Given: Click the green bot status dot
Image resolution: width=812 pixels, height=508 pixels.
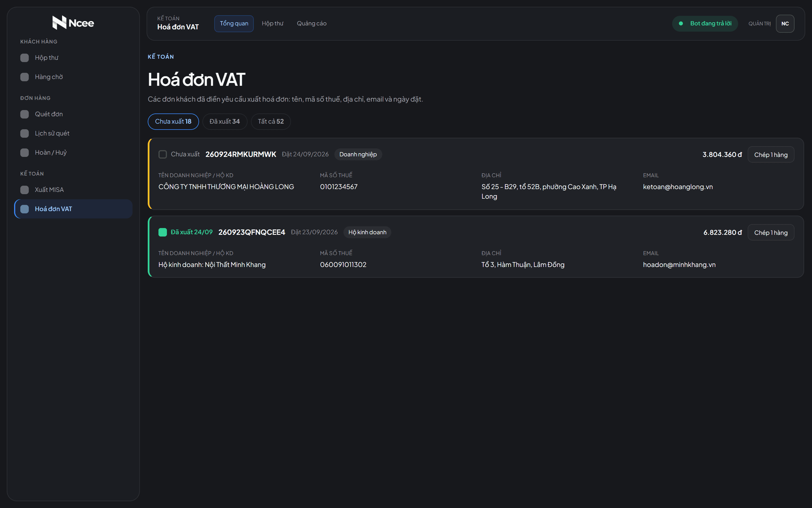Looking at the screenshot, I should coord(681,23).
